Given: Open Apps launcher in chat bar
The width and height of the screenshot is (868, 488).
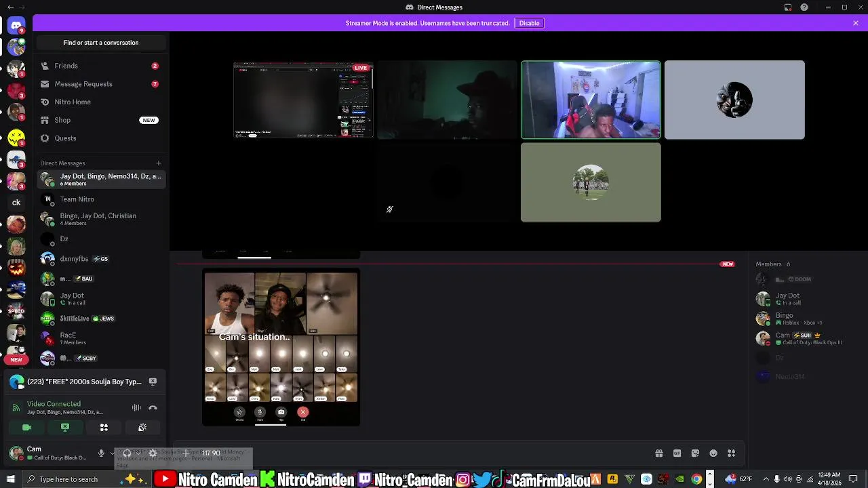Looking at the screenshot, I should (731, 453).
